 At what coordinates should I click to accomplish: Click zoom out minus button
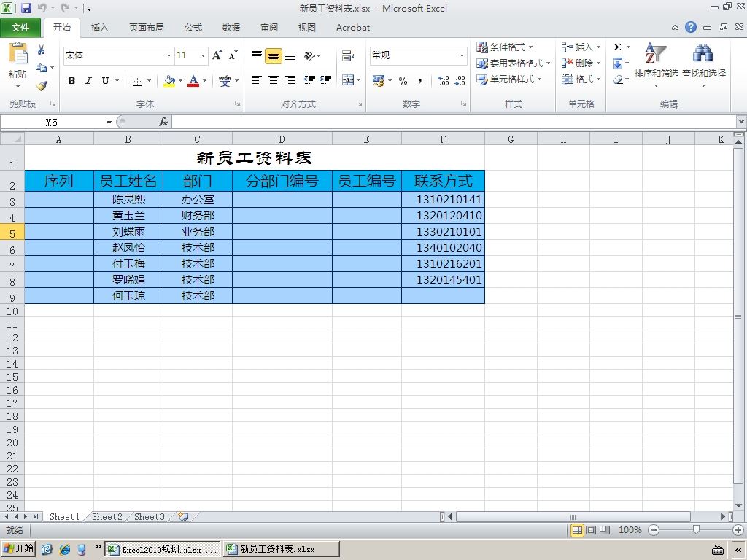point(654,529)
